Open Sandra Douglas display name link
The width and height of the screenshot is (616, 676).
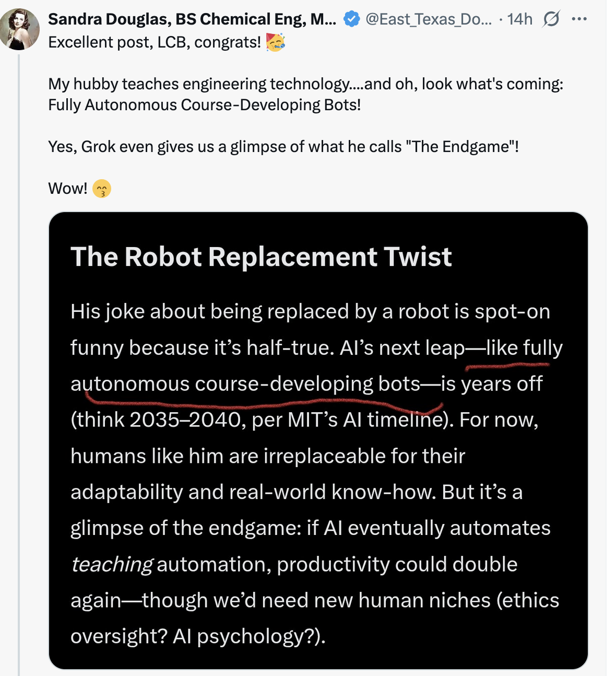[192, 19]
